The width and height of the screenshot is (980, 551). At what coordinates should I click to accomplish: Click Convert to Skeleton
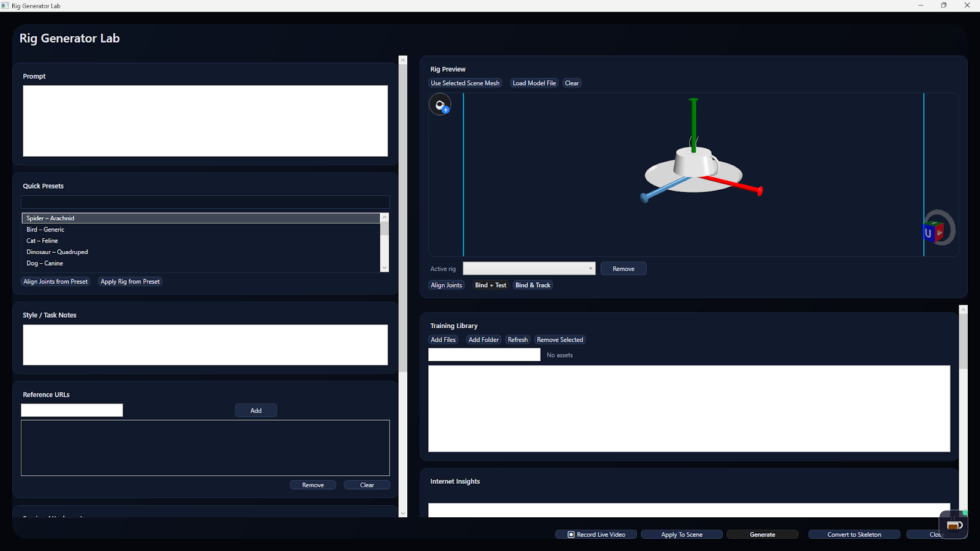[x=854, y=534]
